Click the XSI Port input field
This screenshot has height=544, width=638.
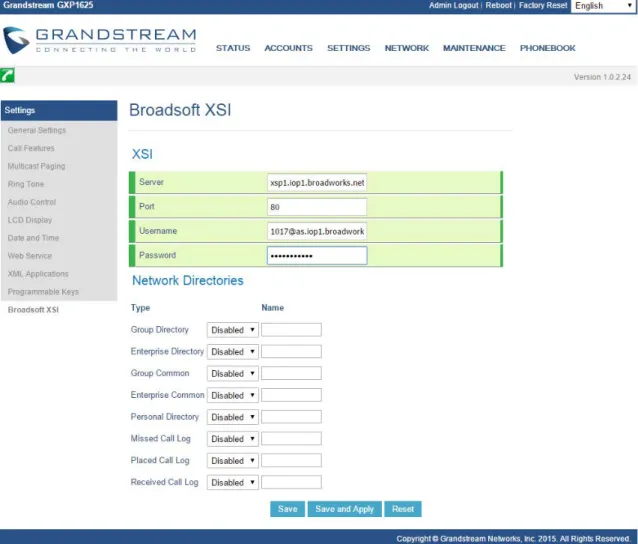317,207
